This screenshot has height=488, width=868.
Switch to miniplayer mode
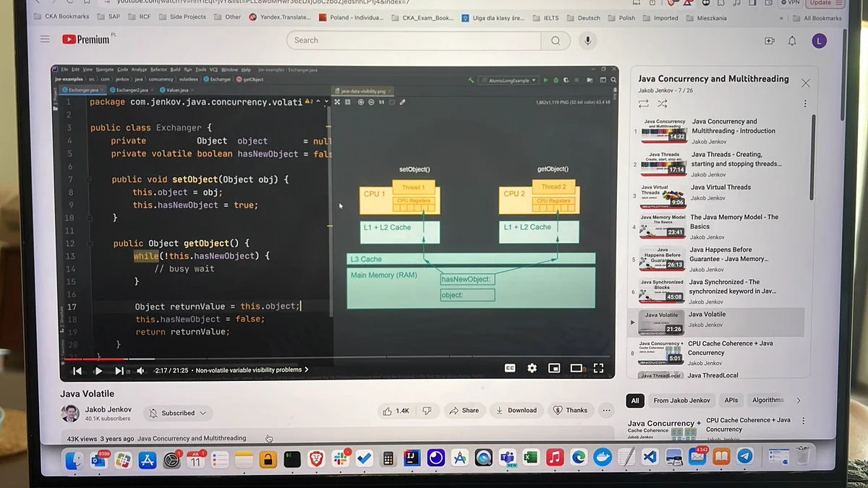[x=554, y=368]
